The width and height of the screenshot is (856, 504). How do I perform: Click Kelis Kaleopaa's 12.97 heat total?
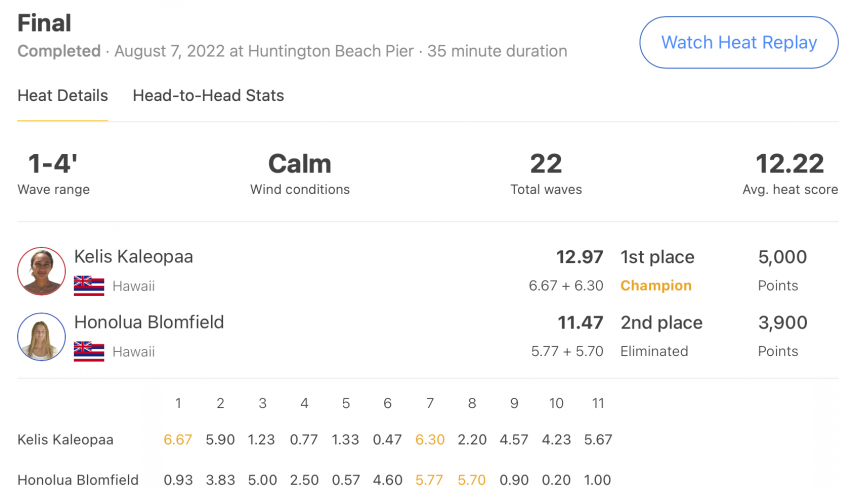click(x=579, y=257)
